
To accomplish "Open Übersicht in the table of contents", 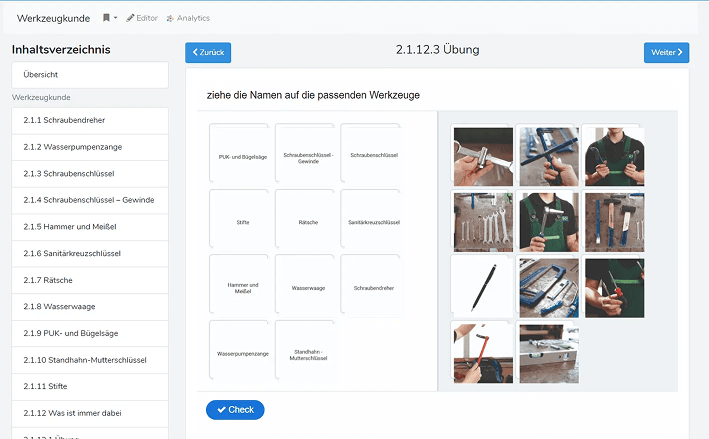I will coord(90,75).
